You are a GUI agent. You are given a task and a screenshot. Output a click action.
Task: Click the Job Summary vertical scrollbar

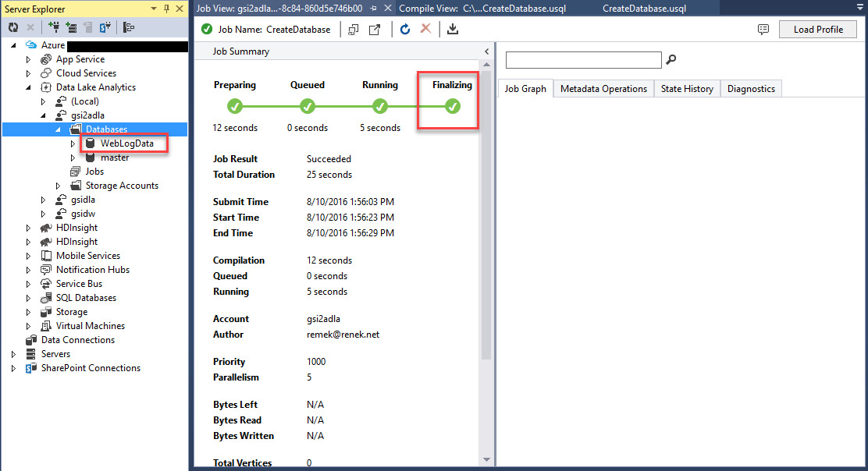(x=486, y=234)
